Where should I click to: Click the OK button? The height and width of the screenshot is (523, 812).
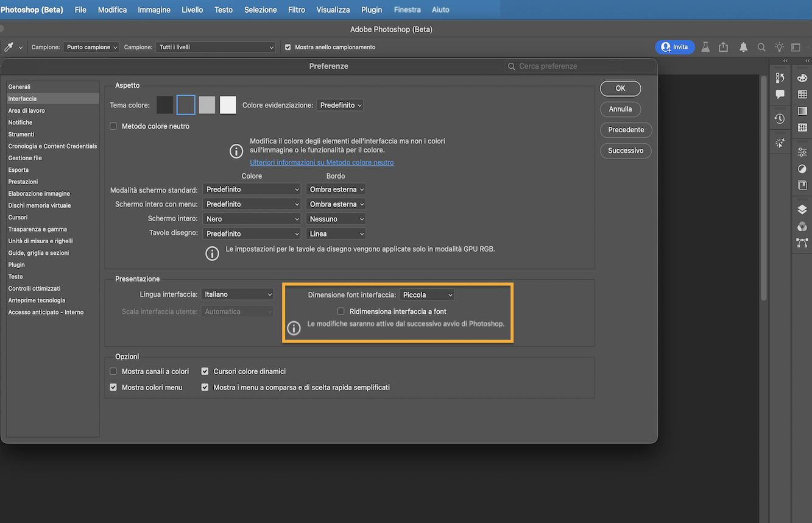point(620,88)
